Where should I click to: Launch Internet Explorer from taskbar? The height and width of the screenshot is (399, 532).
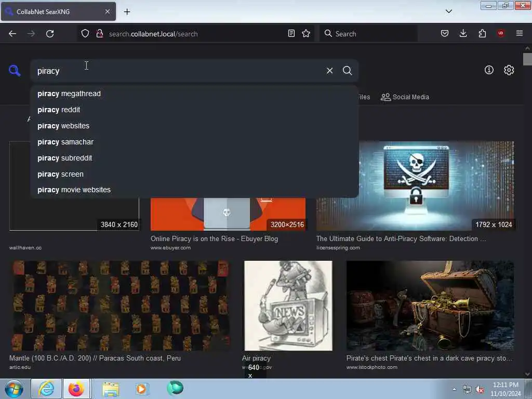46,389
